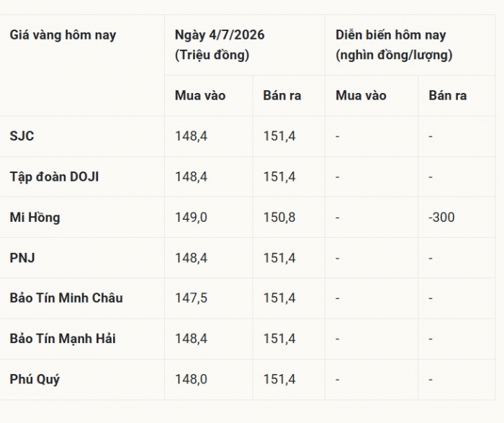Click the Mi Hồng row label

point(35,218)
